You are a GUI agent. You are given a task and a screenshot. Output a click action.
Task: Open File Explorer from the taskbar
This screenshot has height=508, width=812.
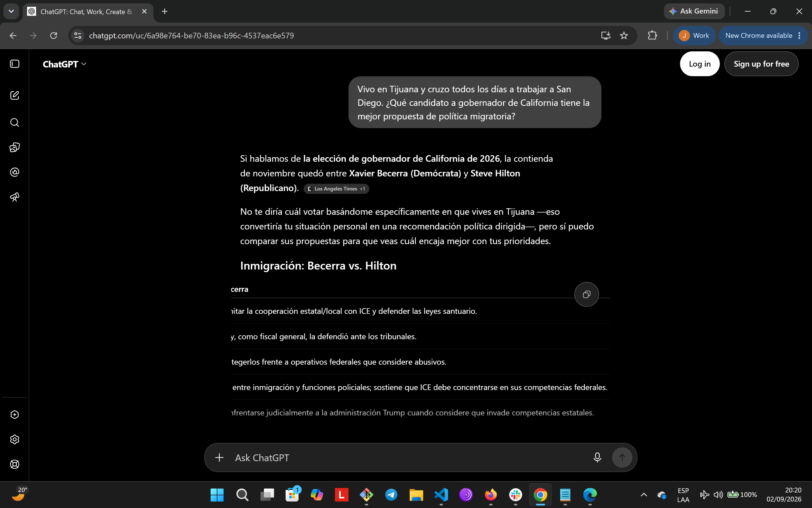pos(416,494)
